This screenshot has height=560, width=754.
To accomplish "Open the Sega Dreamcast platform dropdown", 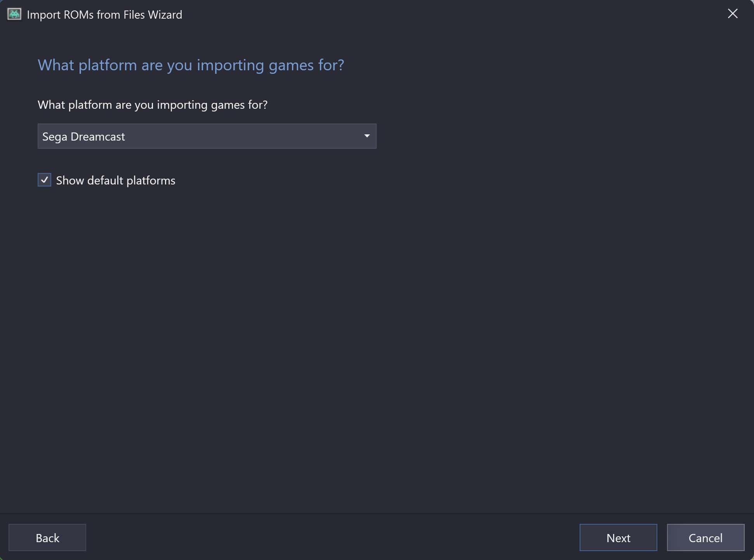I will point(207,136).
